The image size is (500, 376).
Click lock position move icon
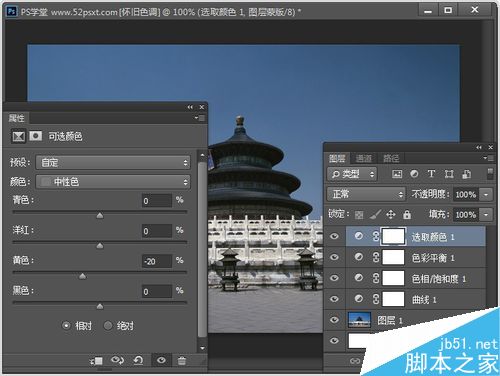[x=391, y=214]
